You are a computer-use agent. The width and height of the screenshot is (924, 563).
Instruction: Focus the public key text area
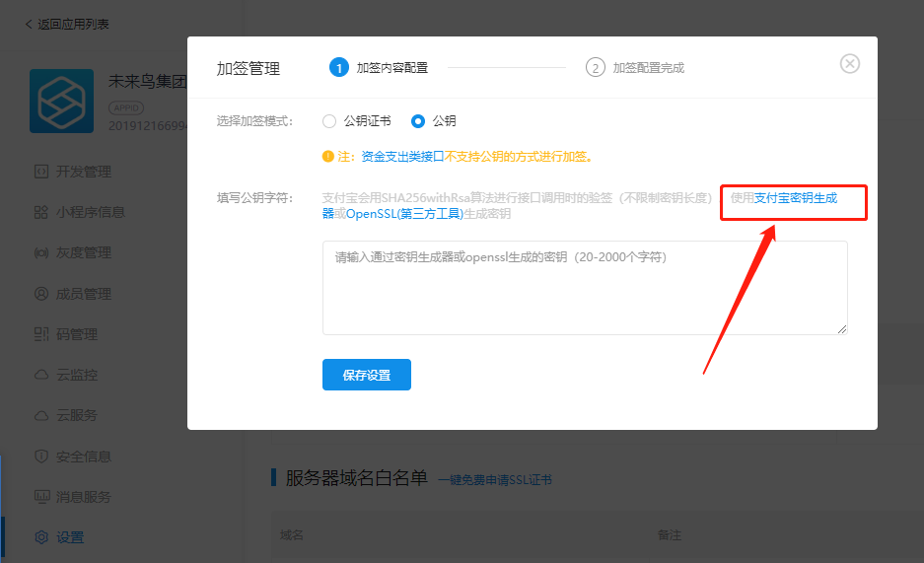[585, 288]
